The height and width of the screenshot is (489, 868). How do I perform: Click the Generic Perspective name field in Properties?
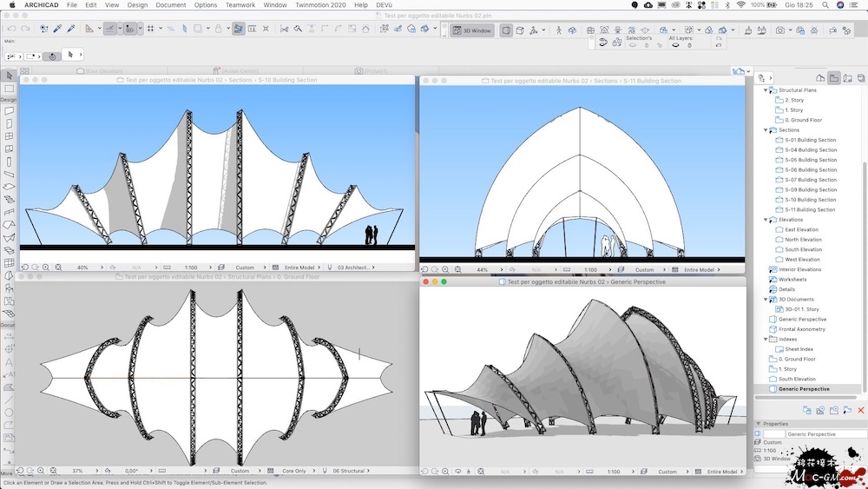point(825,433)
